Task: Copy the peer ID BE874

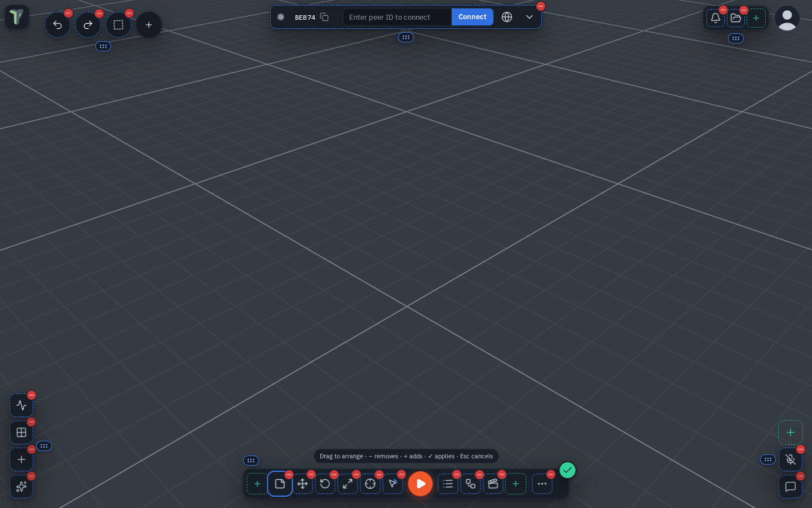Action: (x=324, y=17)
